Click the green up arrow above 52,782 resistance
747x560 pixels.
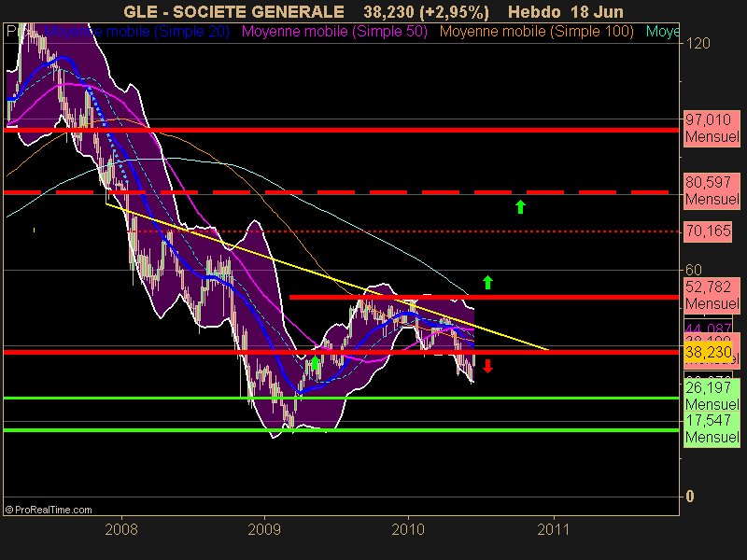coord(487,282)
